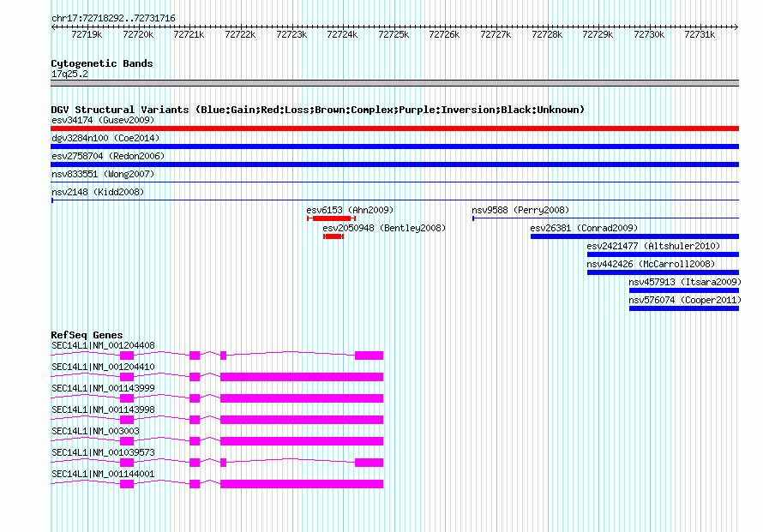Viewport: 763px width, 532px height.
Task: Click the blue esv2421477 gain bar
Action: point(663,254)
